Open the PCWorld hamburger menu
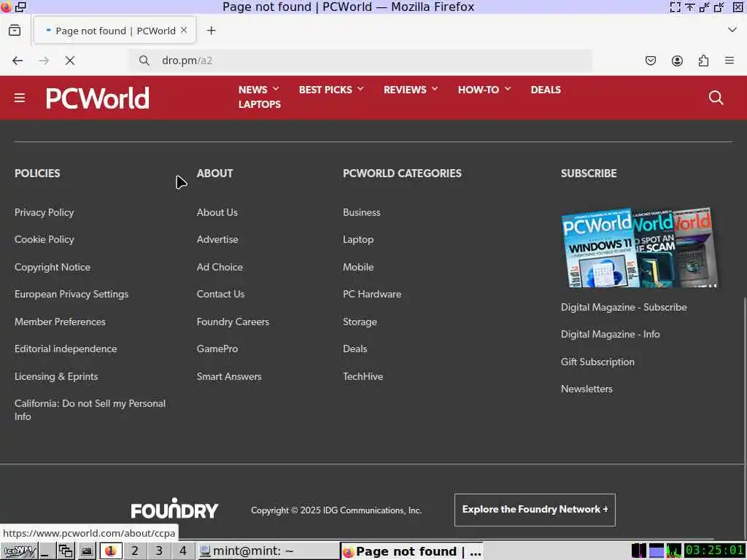The height and width of the screenshot is (560, 747). click(20, 98)
